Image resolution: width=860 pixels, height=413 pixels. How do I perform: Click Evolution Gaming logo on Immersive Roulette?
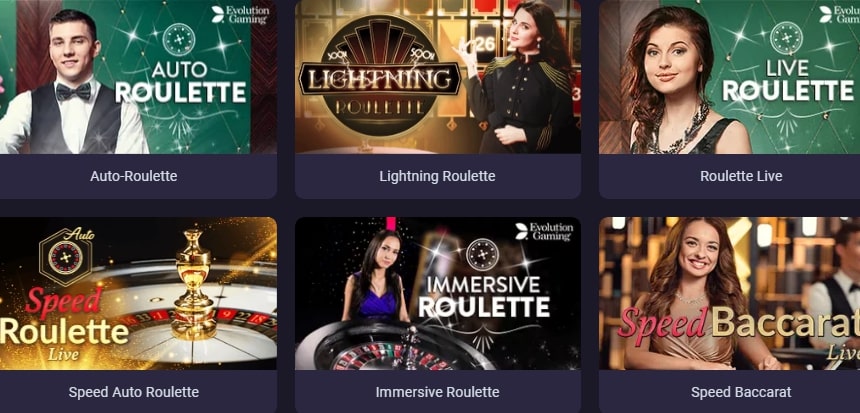[x=544, y=231]
